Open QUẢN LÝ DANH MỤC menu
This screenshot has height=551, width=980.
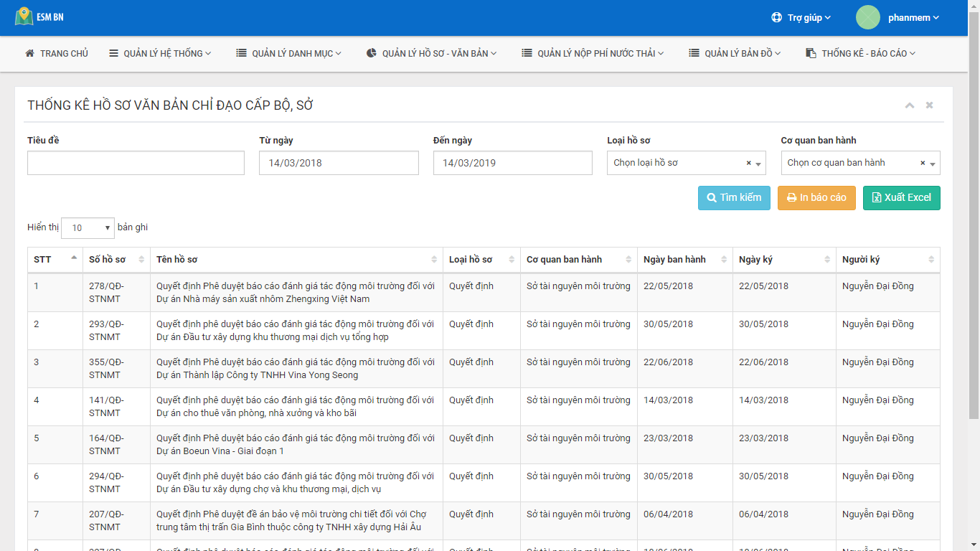coord(289,53)
